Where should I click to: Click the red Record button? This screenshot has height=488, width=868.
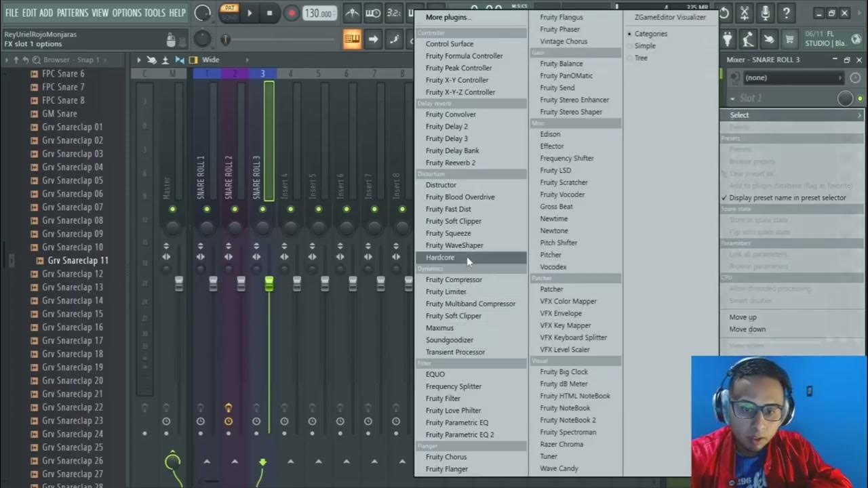pyautogui.click(x=292, y=13)
